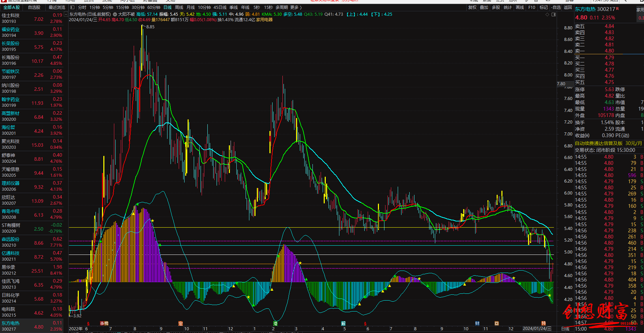This screenshot has height=333, width=644.
Task: Click the 多股 multi-stock button
Action: [x=496, y=7]
